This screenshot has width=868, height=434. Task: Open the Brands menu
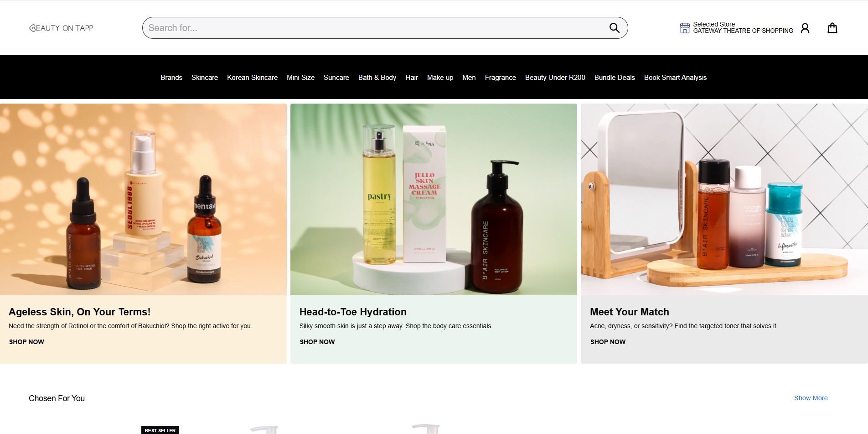(x=171, y=78)
